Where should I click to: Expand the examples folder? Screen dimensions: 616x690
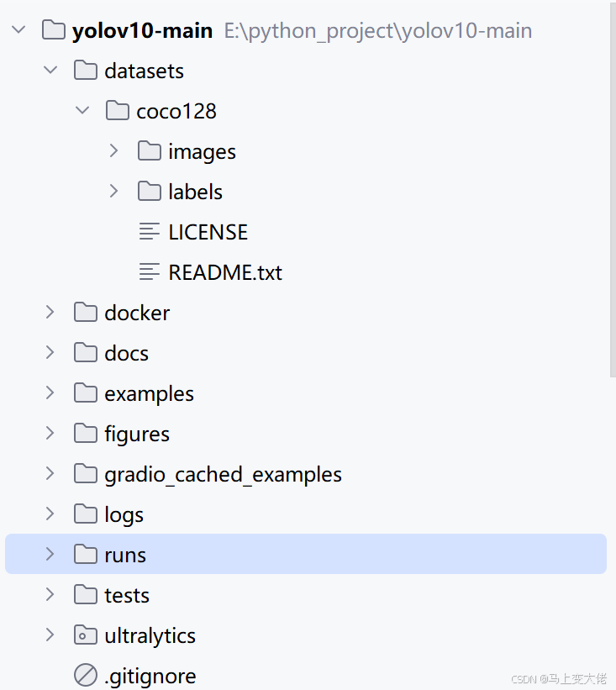point(50,392)
